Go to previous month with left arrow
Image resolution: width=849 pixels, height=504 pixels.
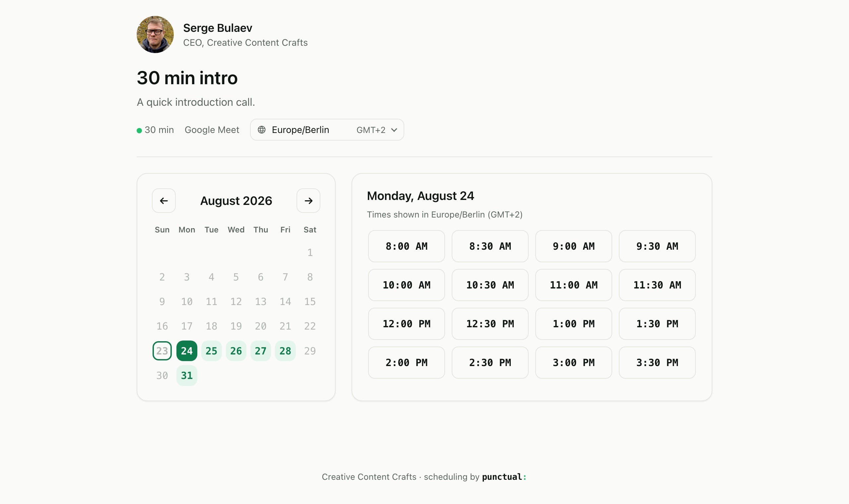tap(164, 201)
